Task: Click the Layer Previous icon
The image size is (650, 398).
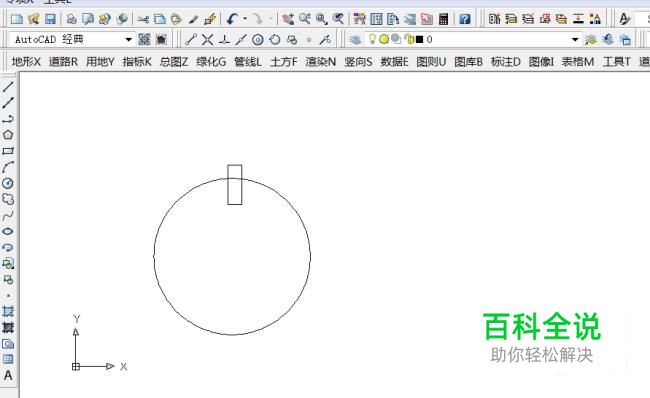Action: click(x=608, y=40)
